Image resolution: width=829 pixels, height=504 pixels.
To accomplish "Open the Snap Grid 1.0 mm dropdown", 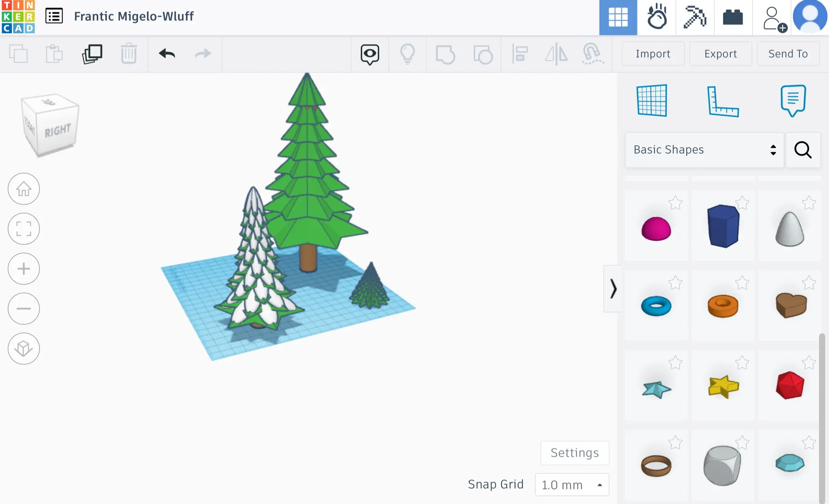I will point(572,485).
